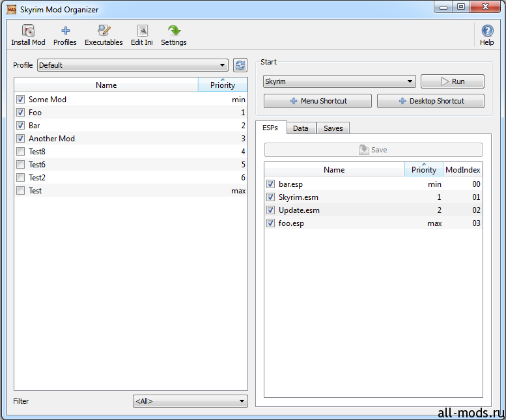The width and height of the screenshot is (506, 420).
Task: Select the bar.esp plugin name
Action: click(x=290, y=184)
